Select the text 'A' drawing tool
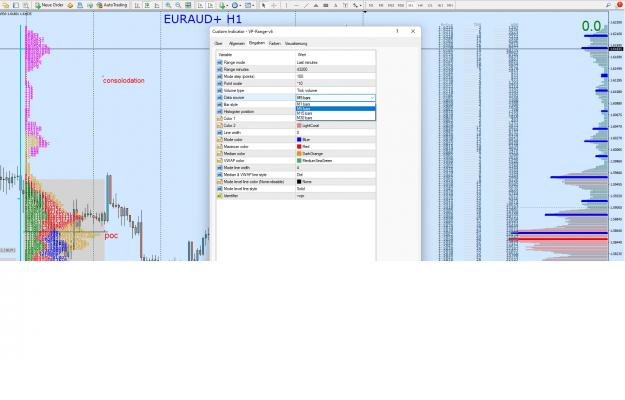Image resolution: width=625 pixels, height=400 pixels. (x=336, y=5)
